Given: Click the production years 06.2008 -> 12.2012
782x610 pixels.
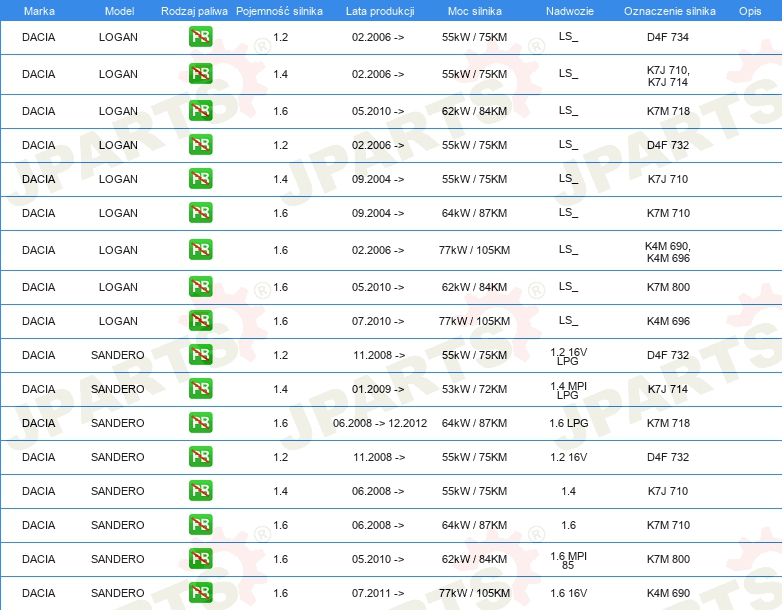Looking at the screenshot, I should [x=380, y=423].
